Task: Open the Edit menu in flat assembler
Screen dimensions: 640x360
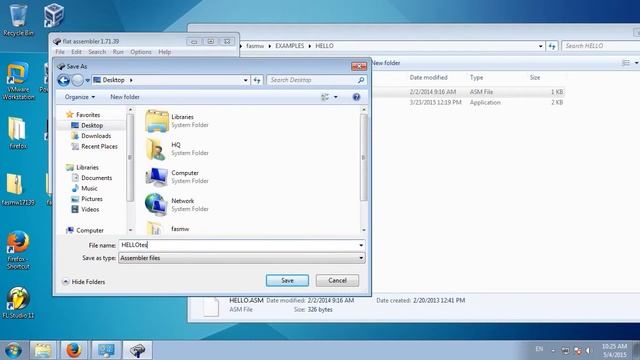Action: point(76,52)
